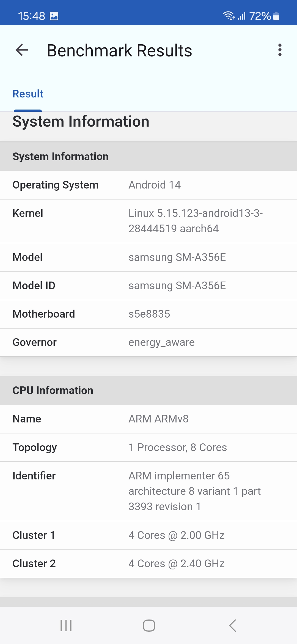Tap the battery icon in status bar
This screenshot has height=644, width=297.
pos(276,16)
